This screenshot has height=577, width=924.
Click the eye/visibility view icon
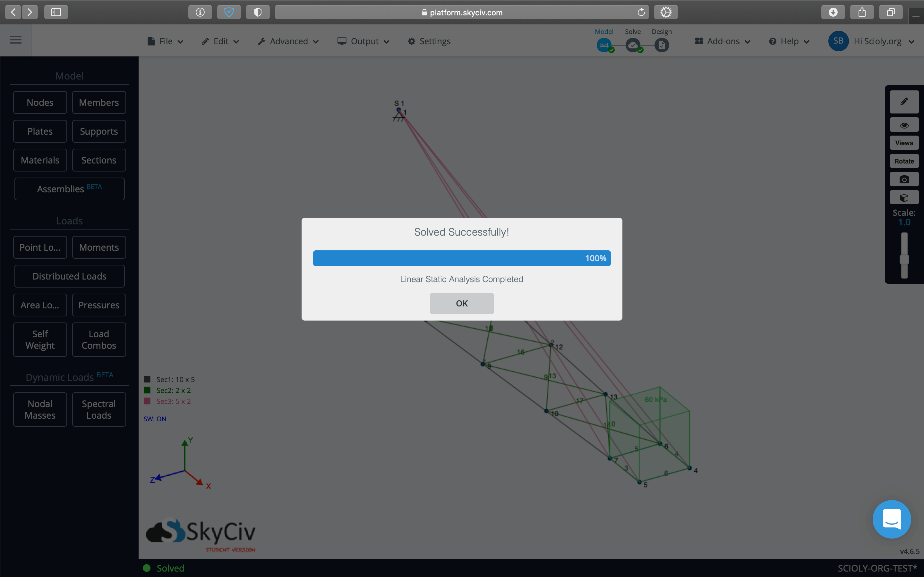click(x=903, y=124)
